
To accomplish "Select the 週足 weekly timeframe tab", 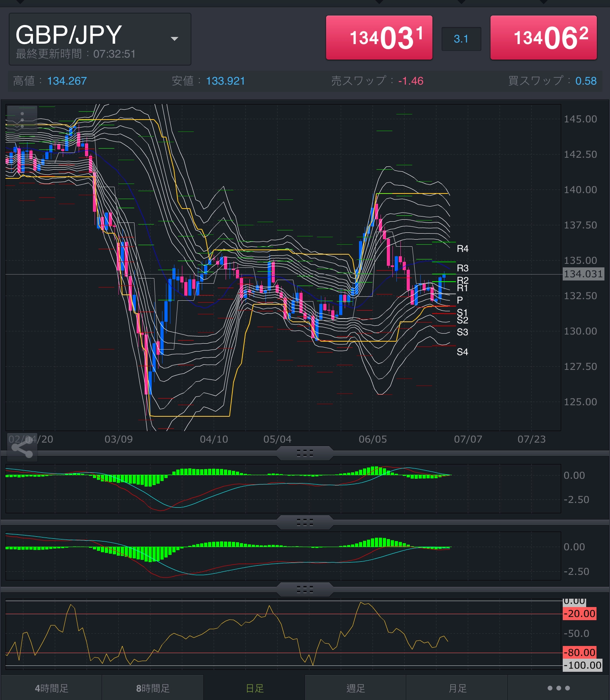I will [x=355, y=688].
